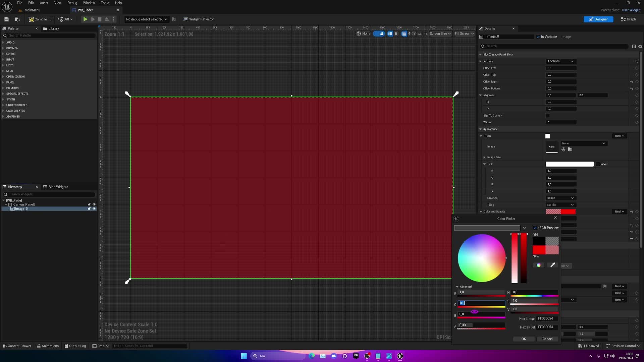Open Fill Screen dropdown
Viewport: 644px width, 362px height.
(464, 34)
